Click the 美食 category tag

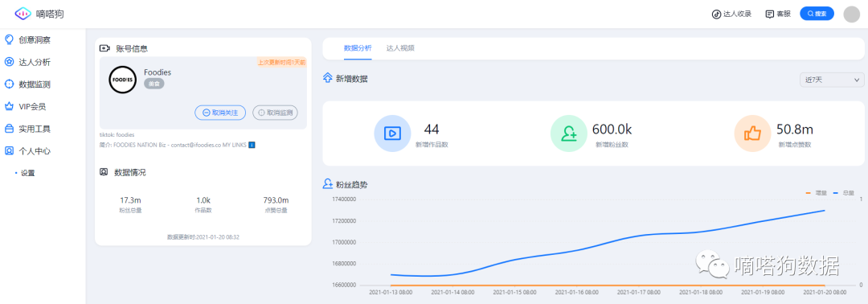pos(154,84)
